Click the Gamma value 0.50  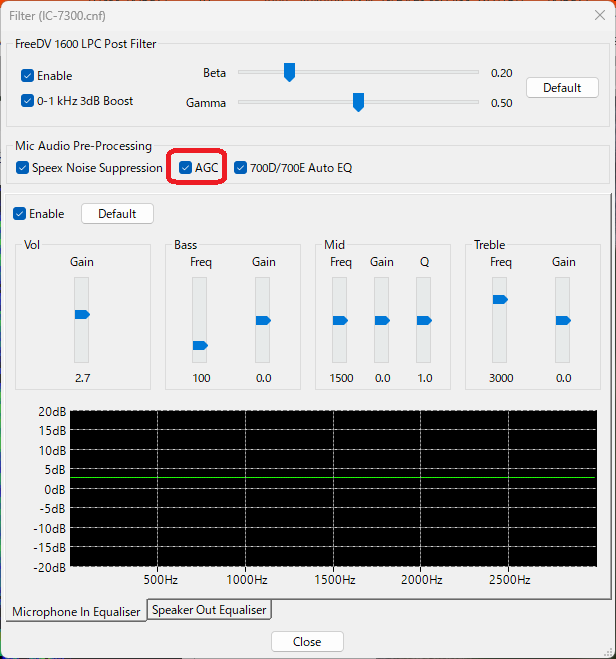(501, 103)
